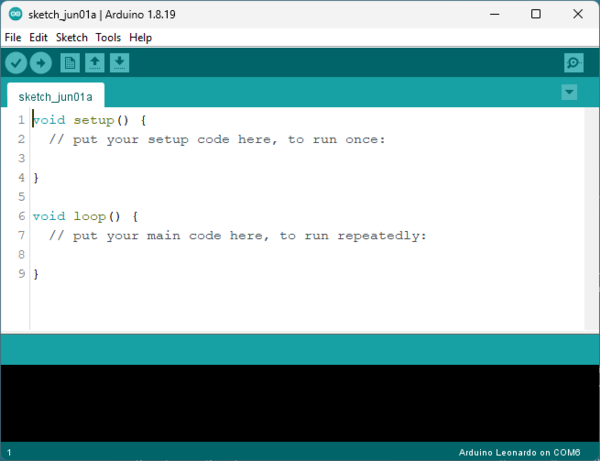The width and height of the screenshot is (600, 461).
Task: Select the sketch_jun01a tab
Action: (55, 97)
